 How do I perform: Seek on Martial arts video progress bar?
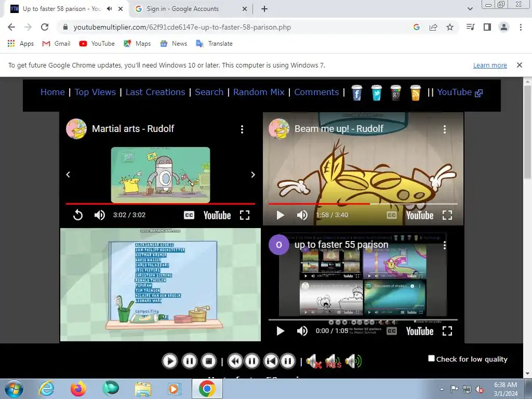tap(161, 204)
